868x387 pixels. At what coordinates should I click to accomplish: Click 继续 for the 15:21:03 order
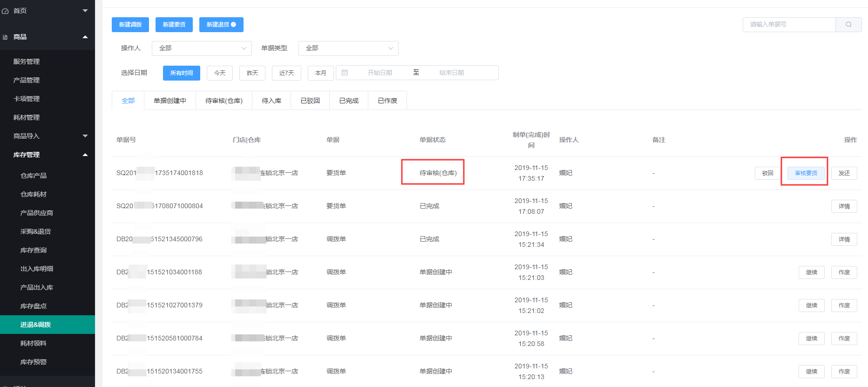[x=812, y=272]
